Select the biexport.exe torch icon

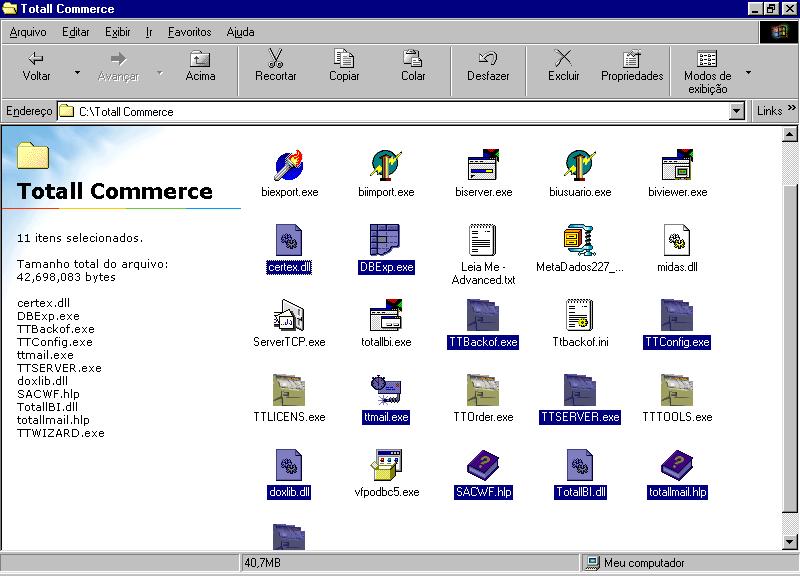(289, 165)
